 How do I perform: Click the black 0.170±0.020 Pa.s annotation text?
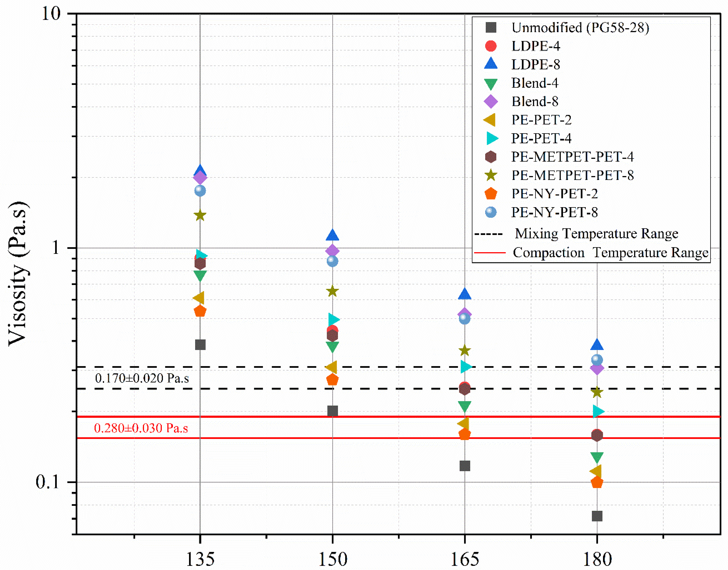point(142,378)
